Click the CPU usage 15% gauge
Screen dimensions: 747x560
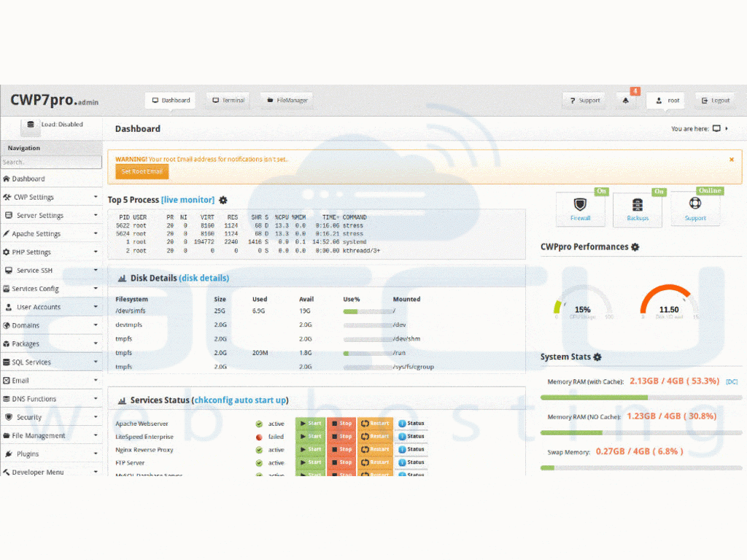click(583, 303)
